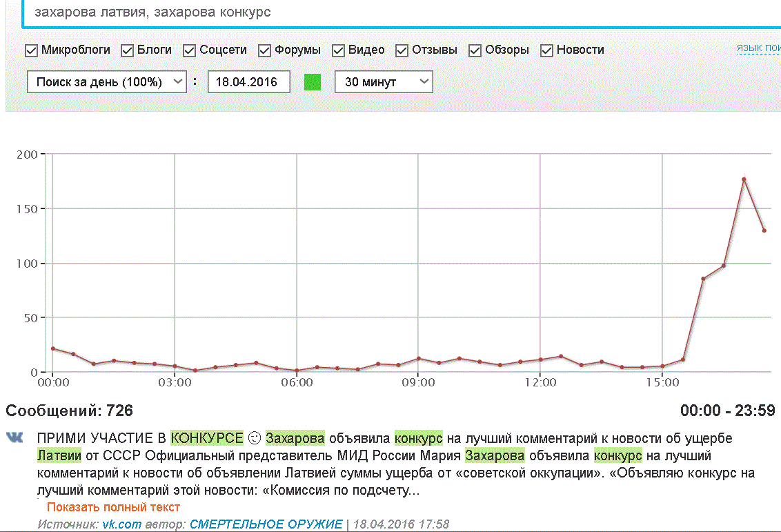Open the язык поиска link
This screenshot has width=781, height=532.
[759, 48]
